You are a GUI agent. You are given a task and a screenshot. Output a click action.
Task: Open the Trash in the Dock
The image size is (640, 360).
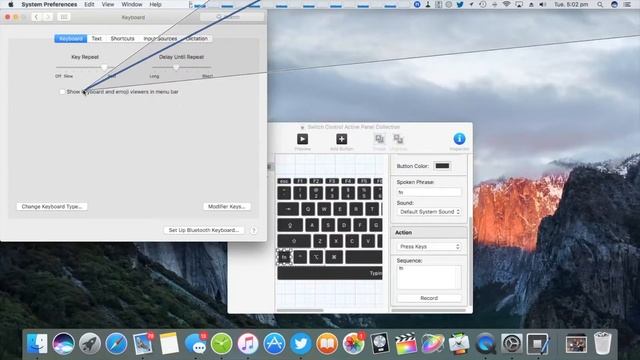pos(602,343)
